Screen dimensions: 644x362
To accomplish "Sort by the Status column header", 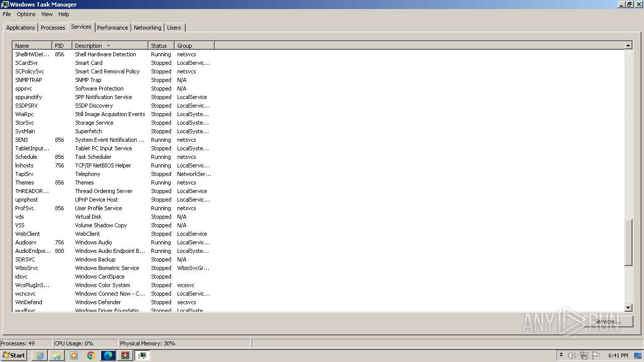I will pos(161,46).
